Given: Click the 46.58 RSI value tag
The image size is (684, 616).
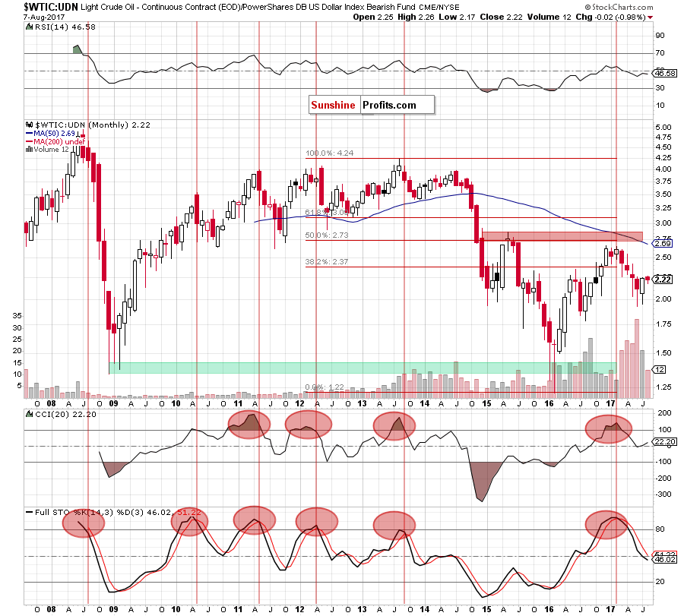Looking at the screenshot, I should point(666,73).
